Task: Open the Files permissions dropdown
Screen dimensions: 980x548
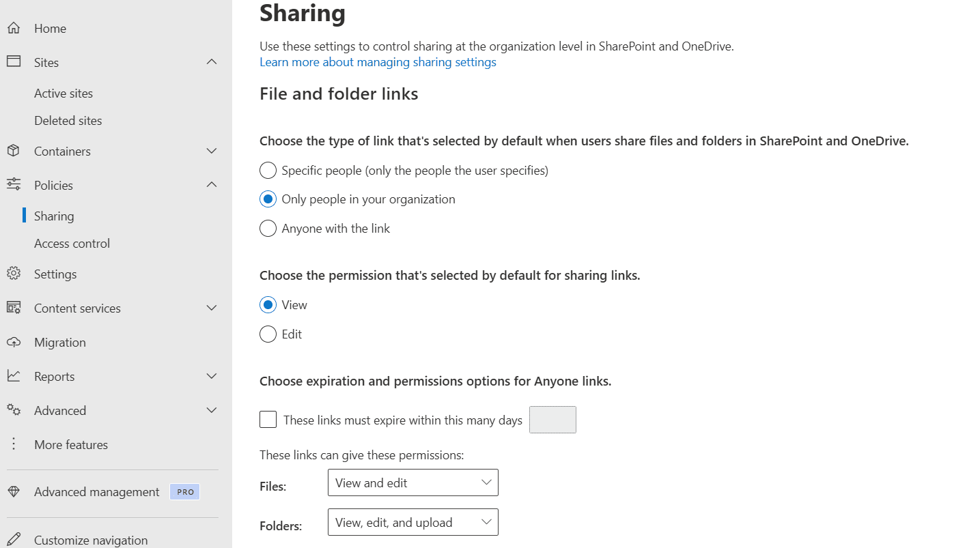Action: point(412,482)
